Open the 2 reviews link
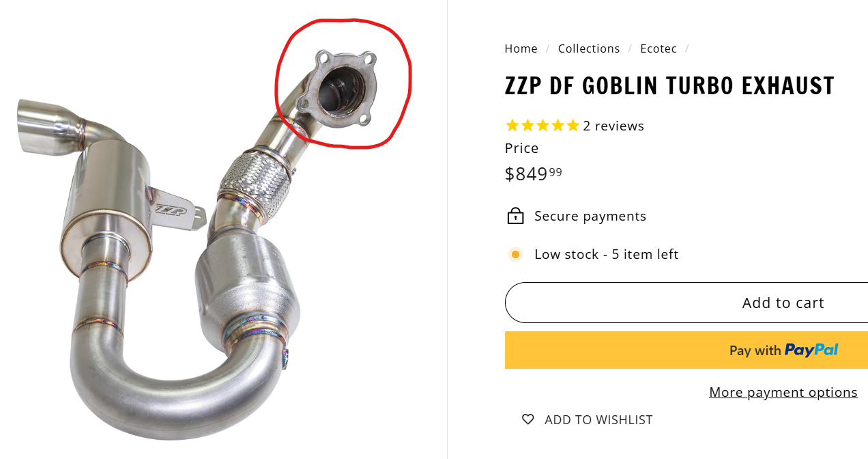The image size is (868, 459). click(613, 126)
